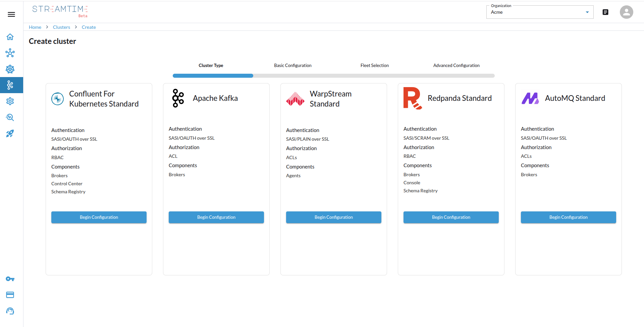Open the network graph sidebar icon
Image resolution: width=644 pixels, height=327 pixels.
coord(10,53)
